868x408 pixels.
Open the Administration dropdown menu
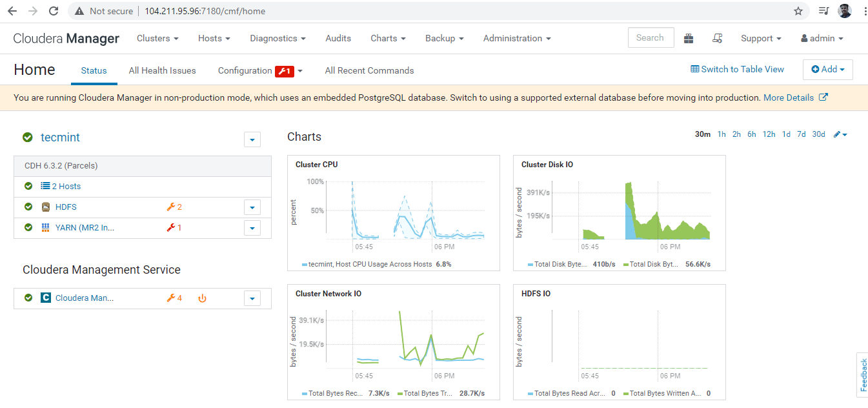click(x=517, y=38)
